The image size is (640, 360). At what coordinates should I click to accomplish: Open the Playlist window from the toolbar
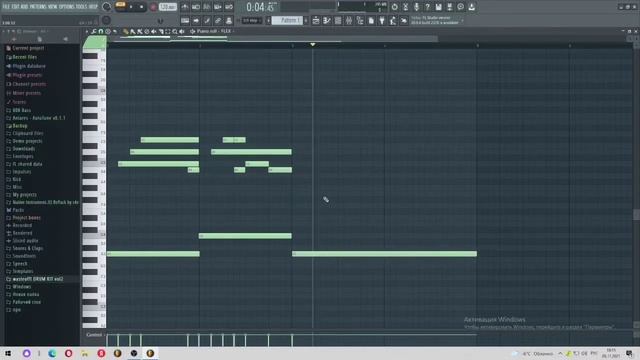(x=316, y=20)
